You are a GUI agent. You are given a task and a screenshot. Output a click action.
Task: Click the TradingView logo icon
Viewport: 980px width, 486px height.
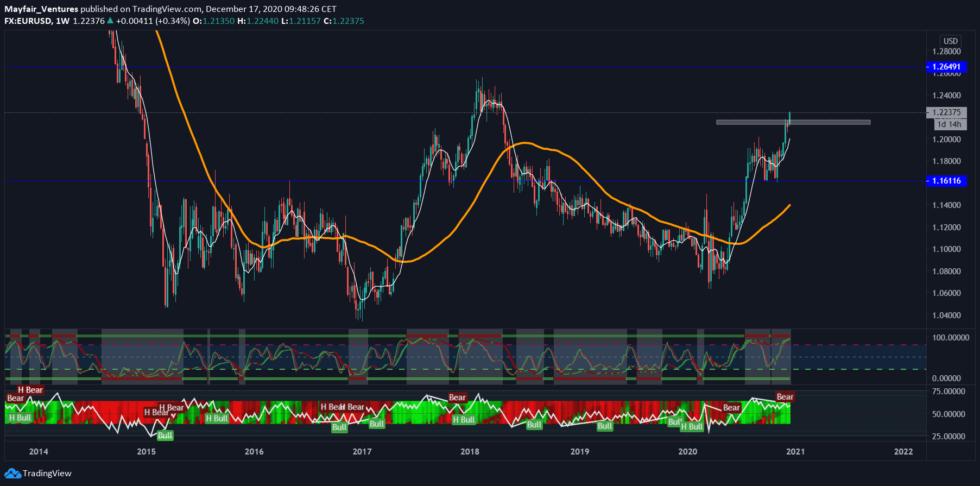(12, 474)
